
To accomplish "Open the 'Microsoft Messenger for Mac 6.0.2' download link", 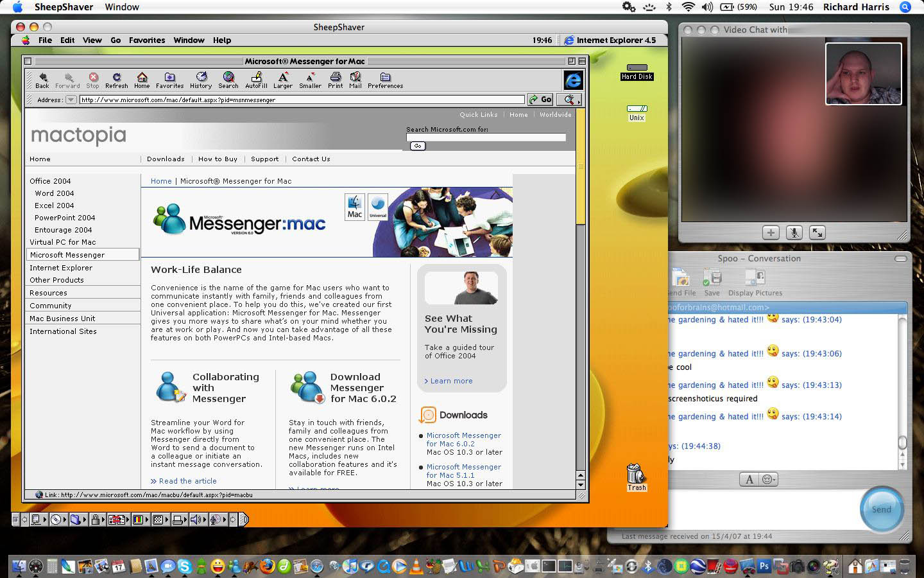I will point(464,439).
